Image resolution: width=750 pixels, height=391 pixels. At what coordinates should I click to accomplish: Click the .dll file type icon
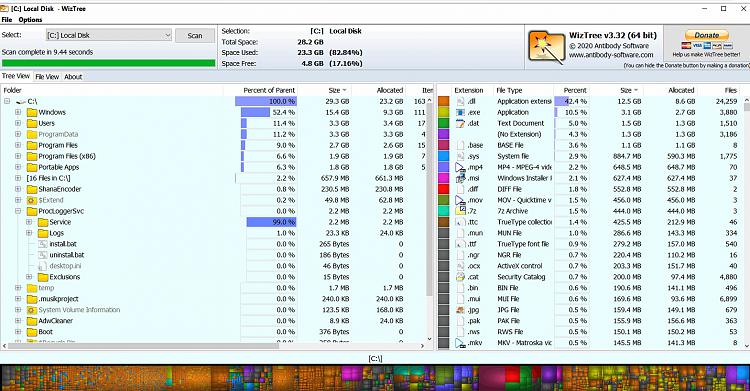tap(460, 101)
